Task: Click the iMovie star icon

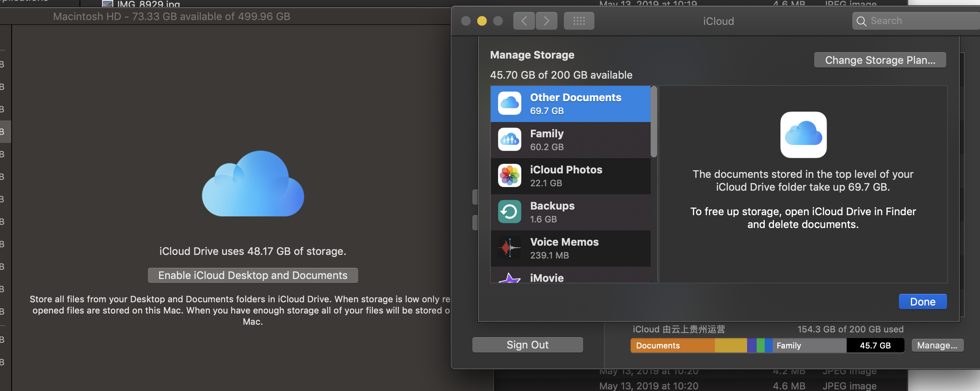Action: coord(510,278)
